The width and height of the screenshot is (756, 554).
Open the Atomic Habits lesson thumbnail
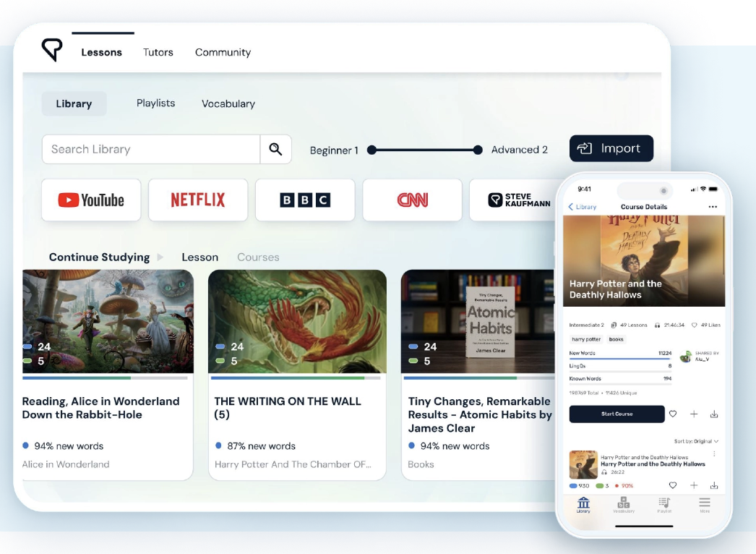[478, 321]
